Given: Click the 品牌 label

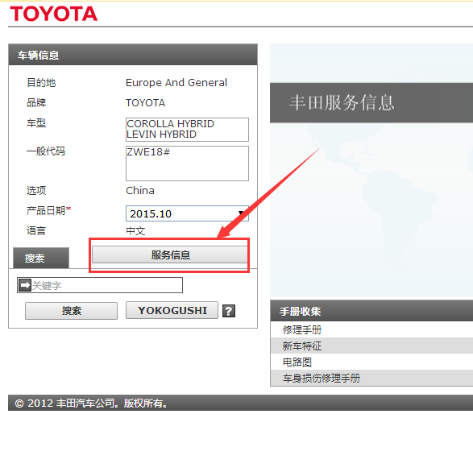Looking at the screenshot, I should (x=36, y=102).
